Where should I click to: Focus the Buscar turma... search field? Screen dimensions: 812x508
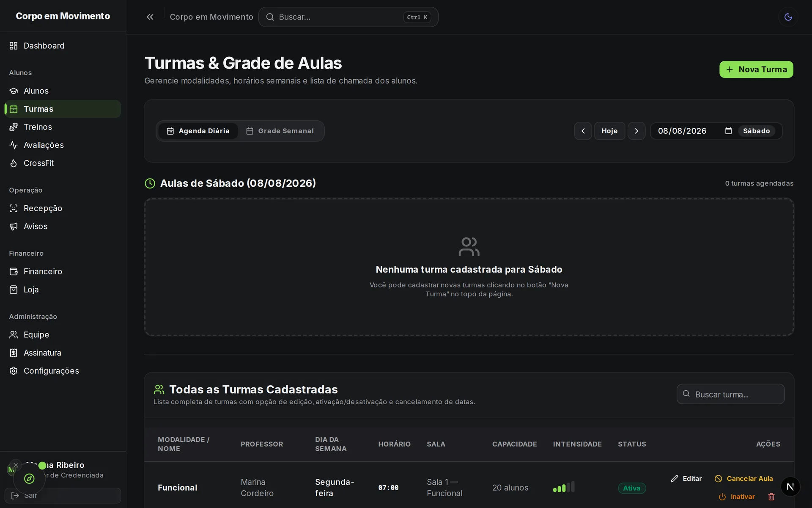[730, 394]
